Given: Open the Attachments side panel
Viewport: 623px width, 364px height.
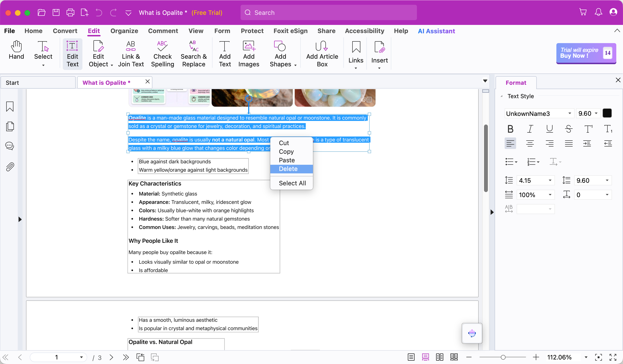Looking at the screenshot, I should (x=10, y=167).
